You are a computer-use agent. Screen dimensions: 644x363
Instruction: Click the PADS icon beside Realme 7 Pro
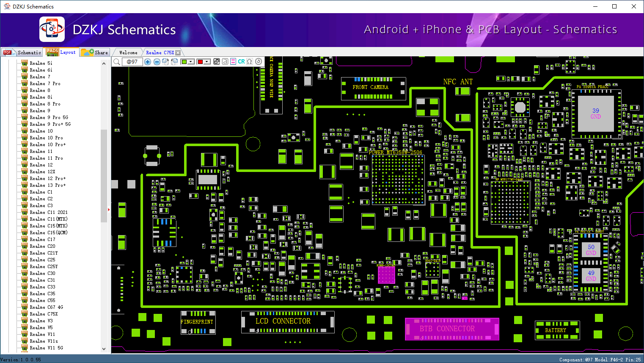[x=25, y=83]
